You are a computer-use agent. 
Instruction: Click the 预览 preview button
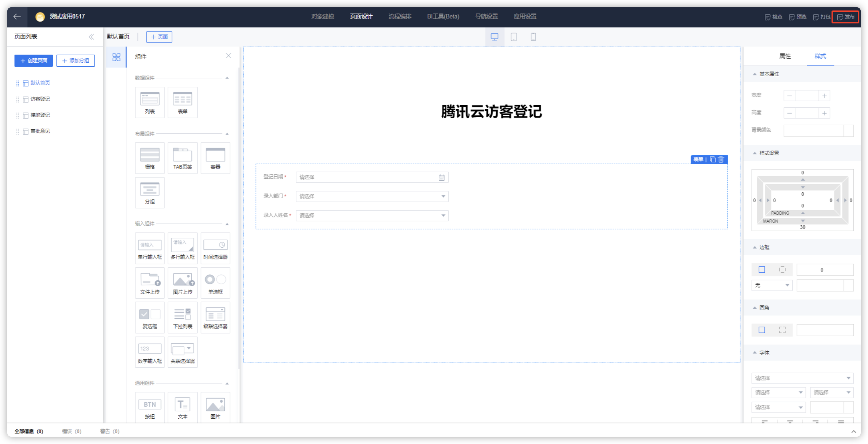click(798, 17)
